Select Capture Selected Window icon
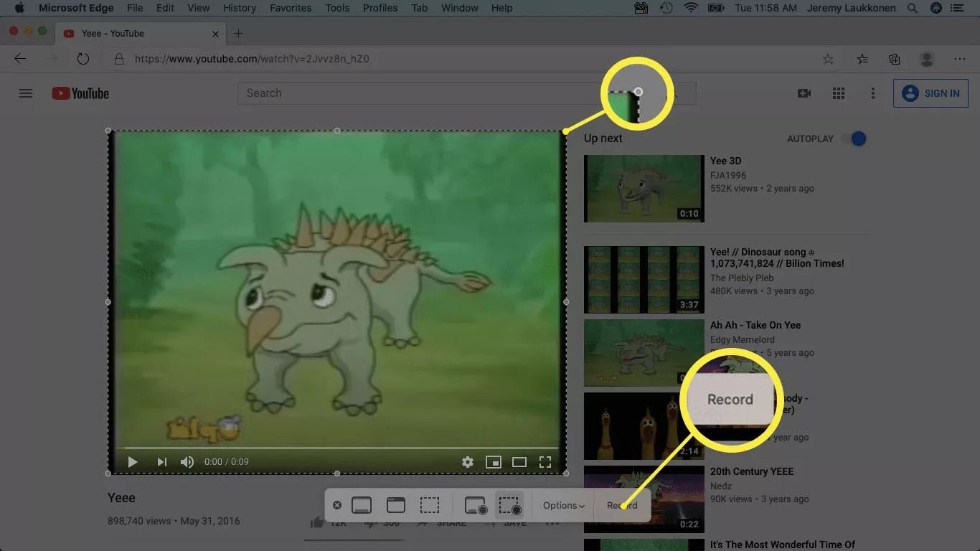The width and height of the screenshot is (980, 551). point(396,505)
